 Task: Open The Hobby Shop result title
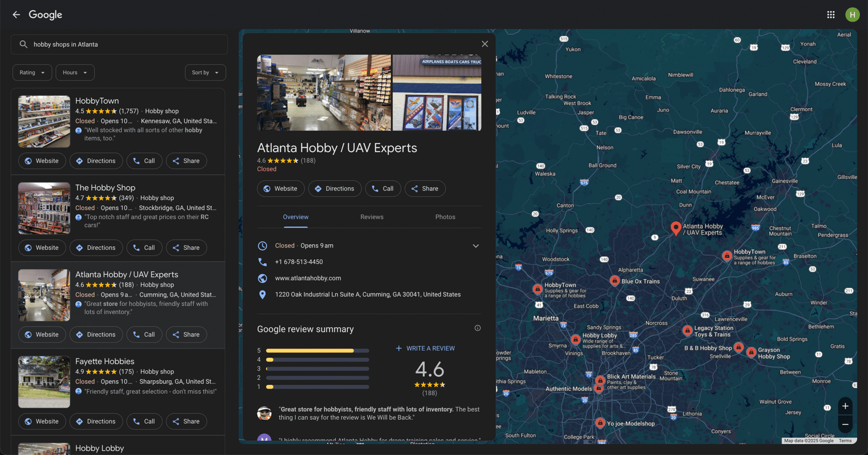[x=105, y=188]
